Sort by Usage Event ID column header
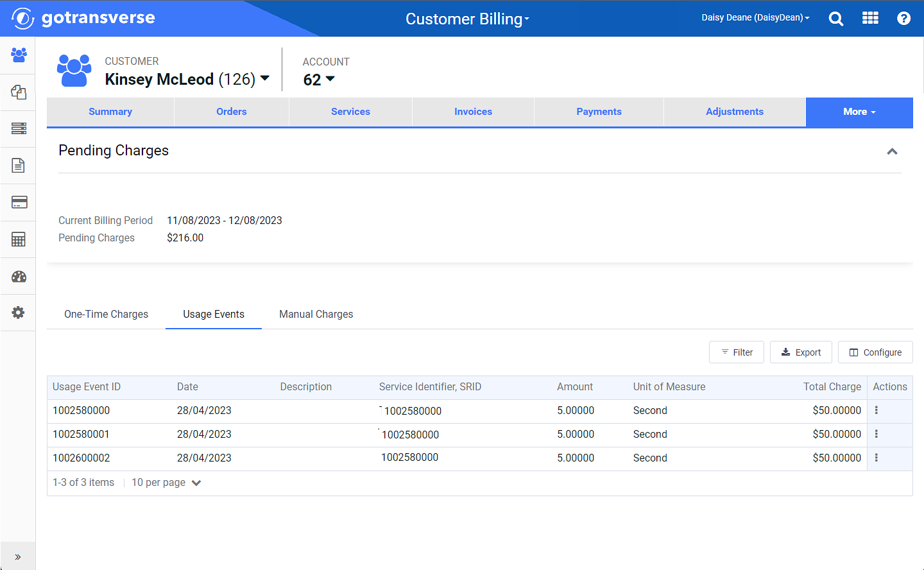Viewport: 924px width, 570px height. coord(87,386)
